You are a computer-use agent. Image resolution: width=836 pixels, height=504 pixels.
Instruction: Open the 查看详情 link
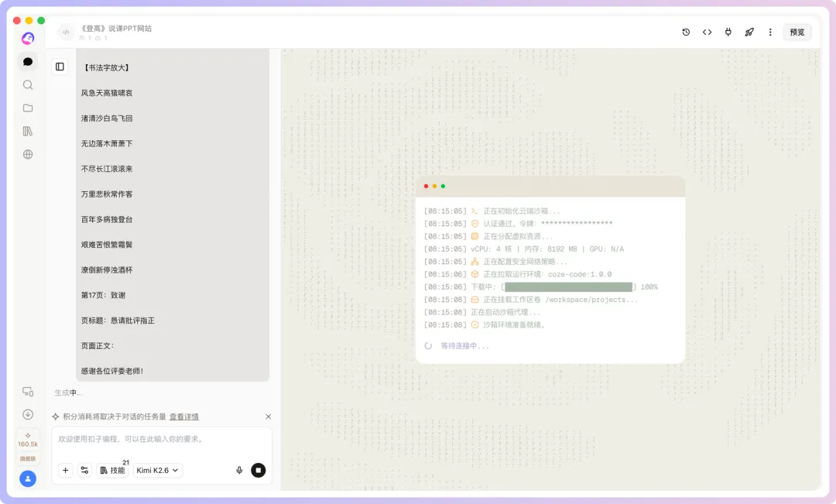pyautogui.click(x=184, y=417)
